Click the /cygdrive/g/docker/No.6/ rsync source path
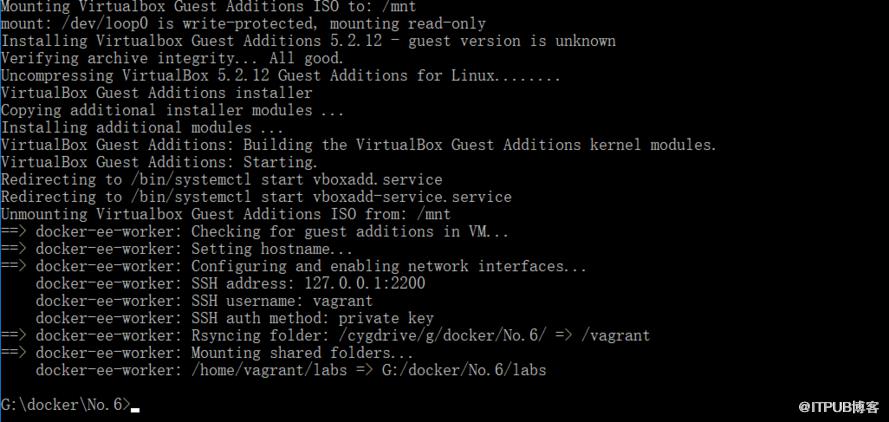Screen dimensions: 889x422 tap(443, 335)
